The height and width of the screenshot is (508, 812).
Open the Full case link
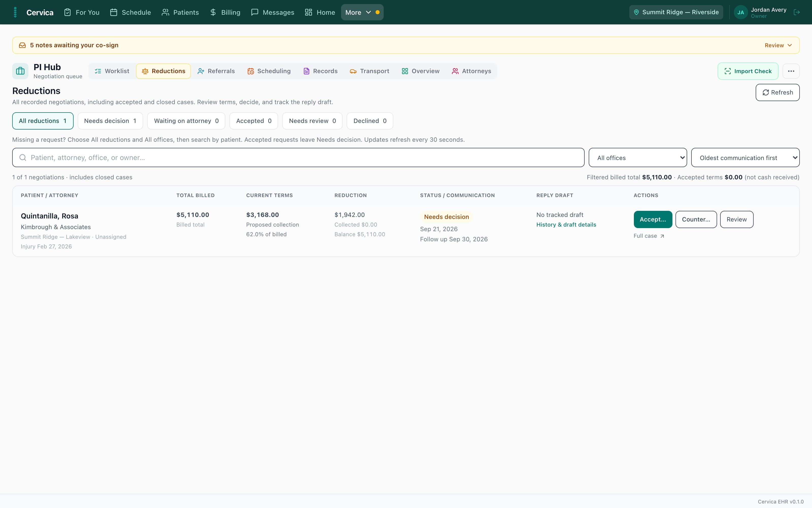649,236
